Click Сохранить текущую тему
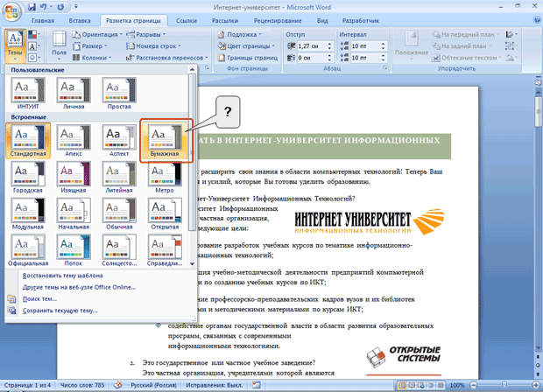The width and height of the screenshot is (543, 392). [60, 311]
